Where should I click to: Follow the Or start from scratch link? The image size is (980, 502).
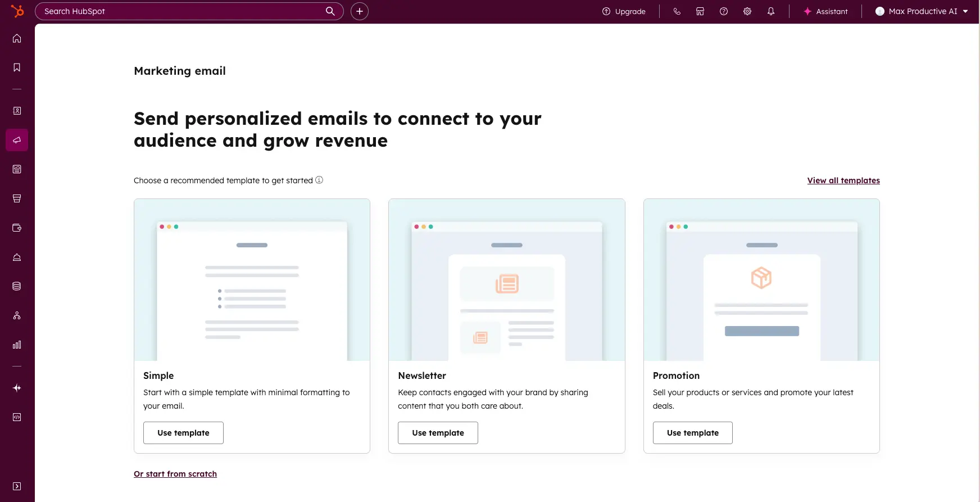click(x=175, y=474)
